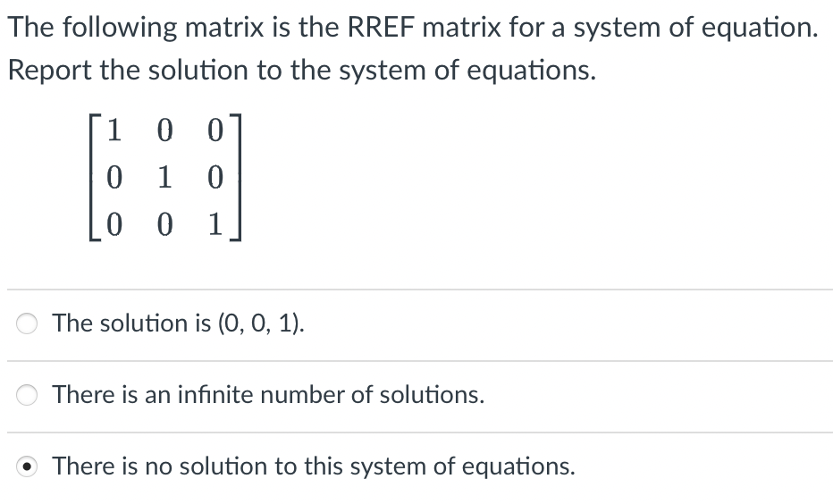
Task: Click the word "RREF" in the question
Action: tap(381, 27)
